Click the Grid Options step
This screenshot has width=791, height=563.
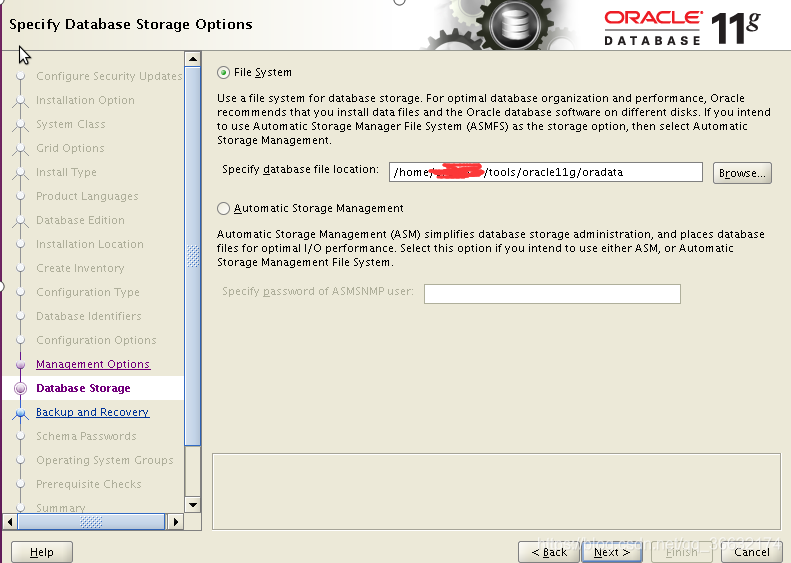click(x=70, y=148)
